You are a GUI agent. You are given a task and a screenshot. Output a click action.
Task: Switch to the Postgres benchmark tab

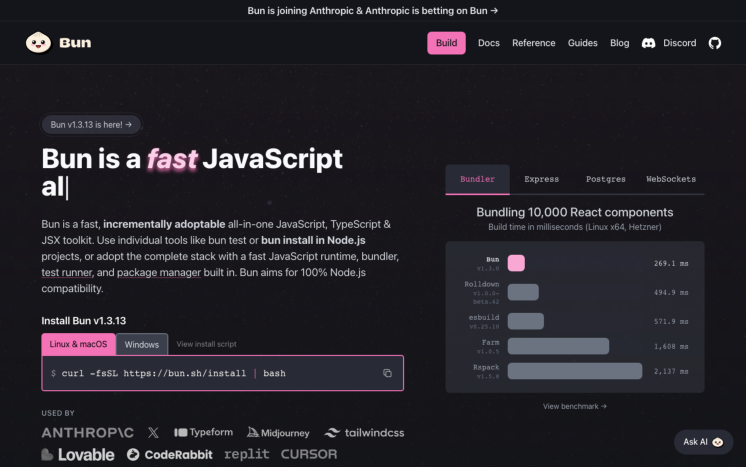pos(606,179)
